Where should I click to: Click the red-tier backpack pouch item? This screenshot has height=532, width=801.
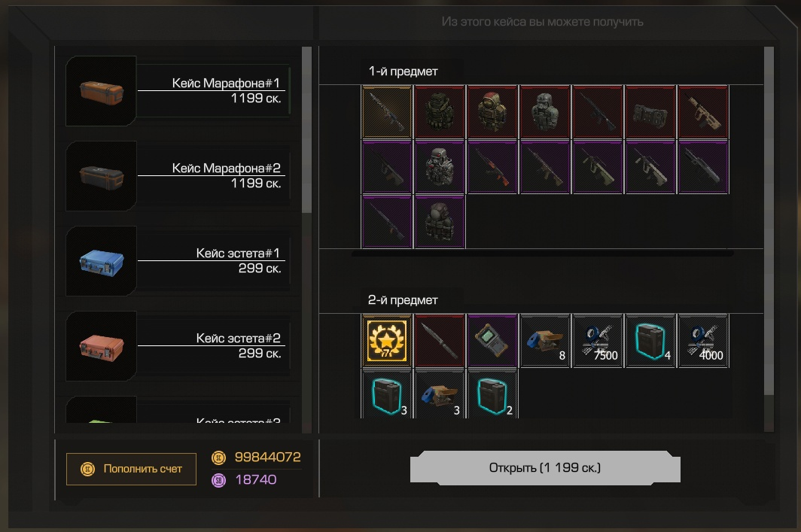tap(650, 112)
